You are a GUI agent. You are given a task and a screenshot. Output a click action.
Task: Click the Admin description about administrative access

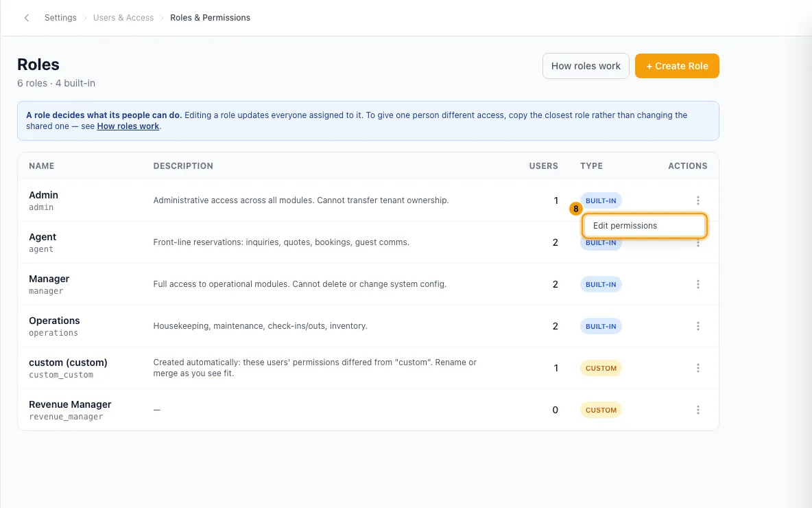pos(301,200)
